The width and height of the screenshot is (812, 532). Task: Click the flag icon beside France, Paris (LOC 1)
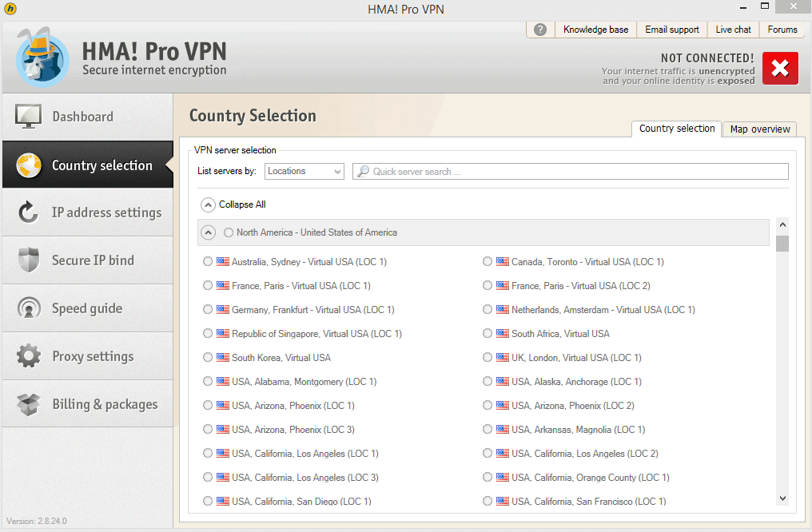pyautogui.click(x=223, y=286)
